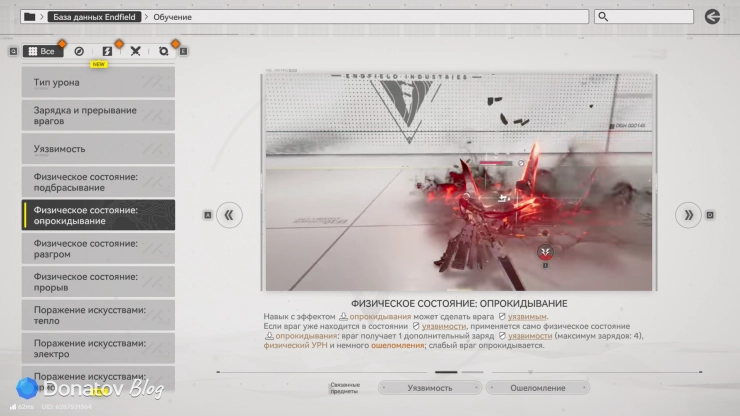This screenshot has width=740, height=416.
Task: Click уязвимым link in description
Action: (527, 316)
